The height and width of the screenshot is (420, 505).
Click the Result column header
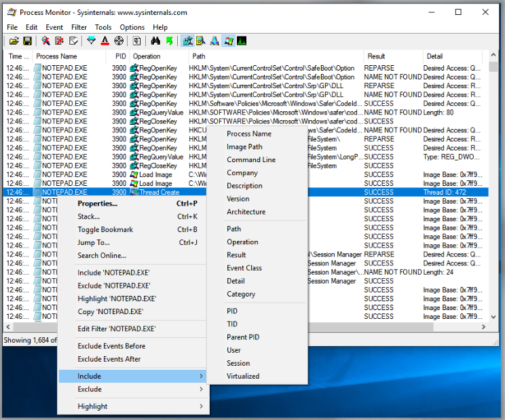(x=393, y=56)
